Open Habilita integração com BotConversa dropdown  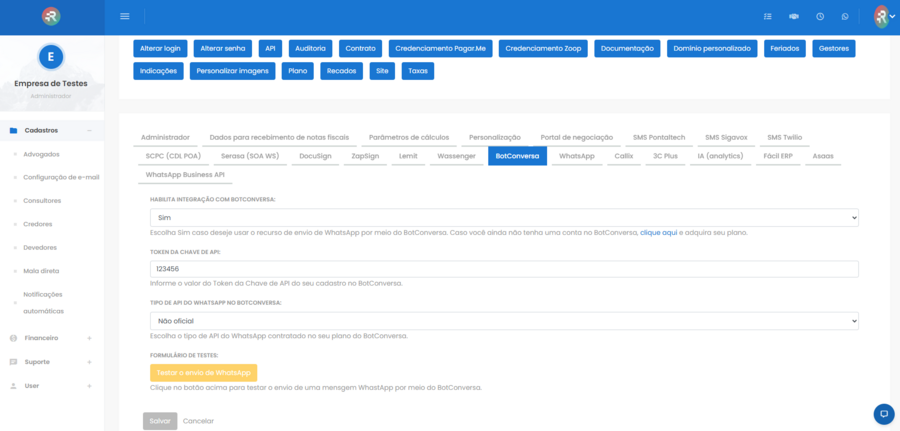(504, 218)
